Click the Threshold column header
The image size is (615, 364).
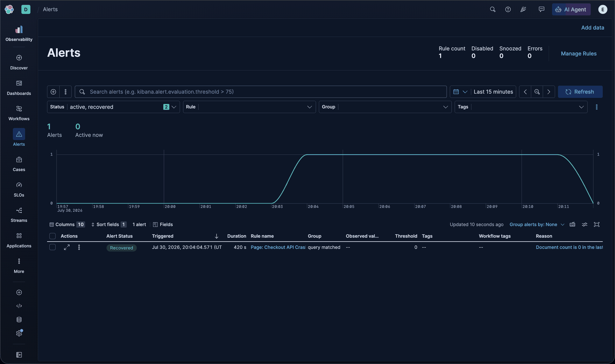[x=406, y=236]
